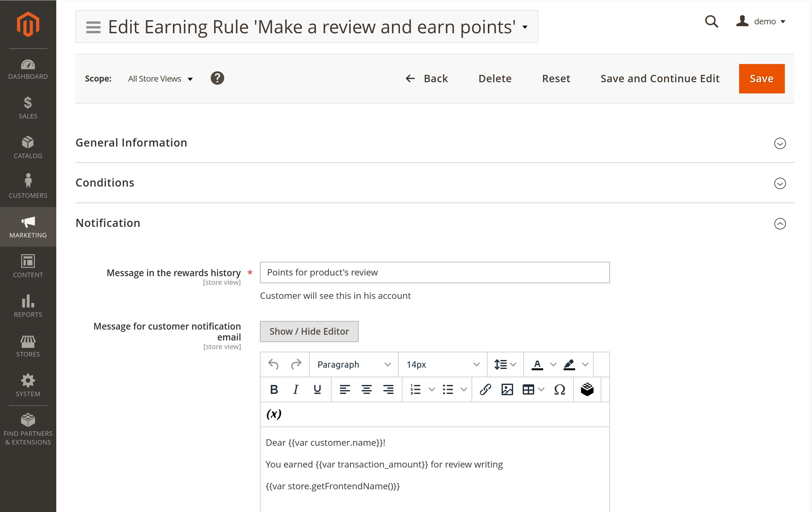Insert an image into the notification email

507,389
